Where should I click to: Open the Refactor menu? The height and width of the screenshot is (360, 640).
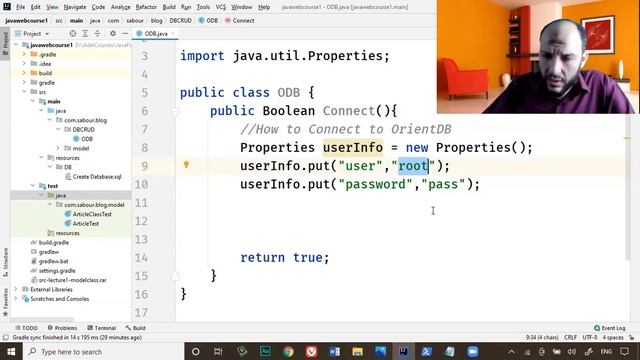[146, 7]
